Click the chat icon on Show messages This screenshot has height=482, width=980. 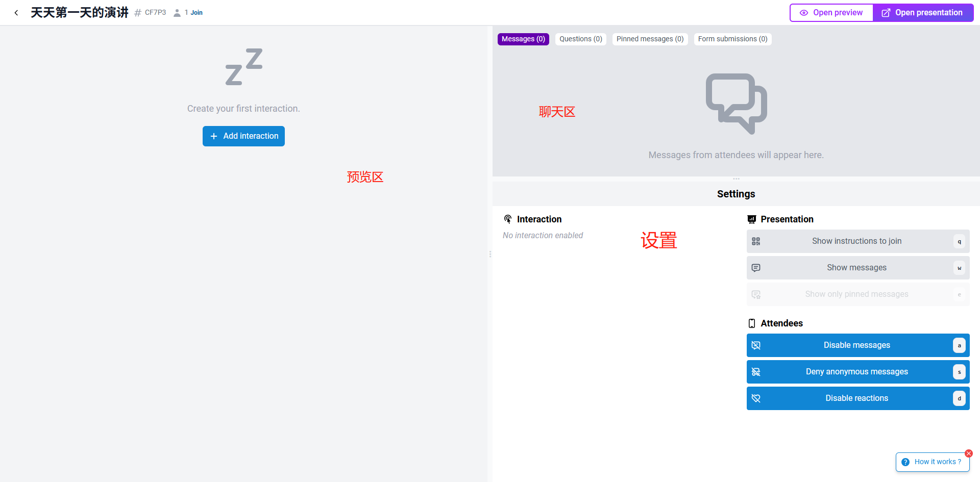[756, 268]
